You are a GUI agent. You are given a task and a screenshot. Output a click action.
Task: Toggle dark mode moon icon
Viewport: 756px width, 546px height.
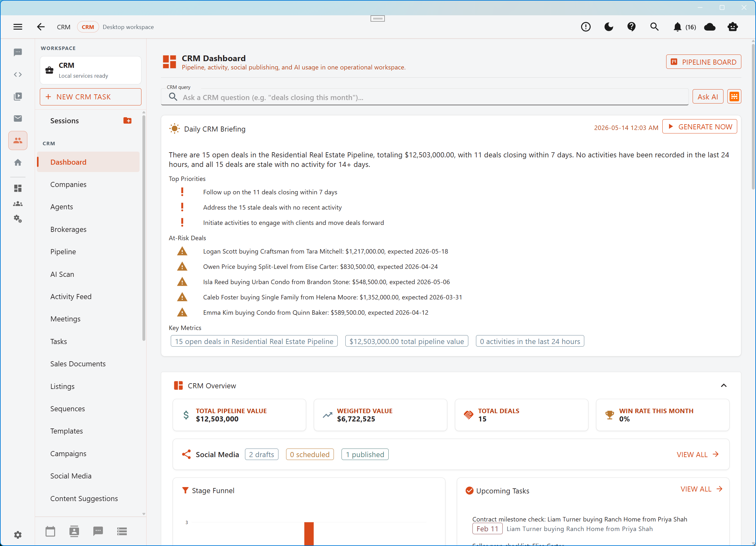[609, 27]
